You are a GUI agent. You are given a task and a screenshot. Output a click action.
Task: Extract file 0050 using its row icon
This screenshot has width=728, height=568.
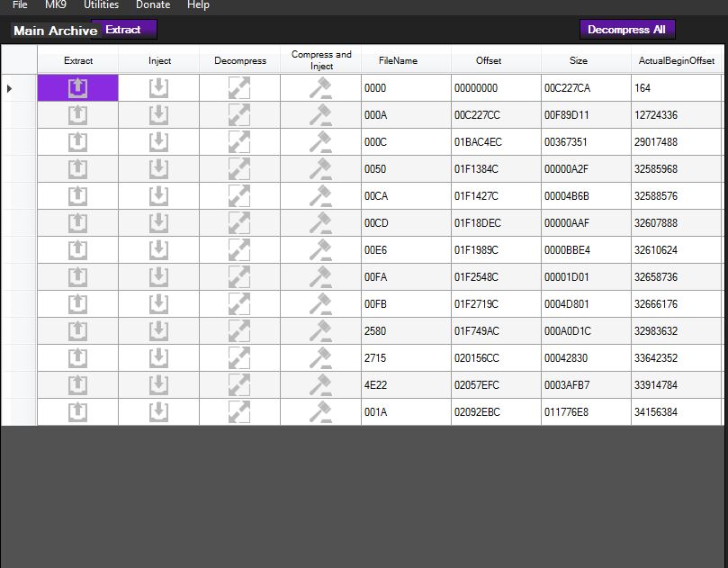(77, 168)
